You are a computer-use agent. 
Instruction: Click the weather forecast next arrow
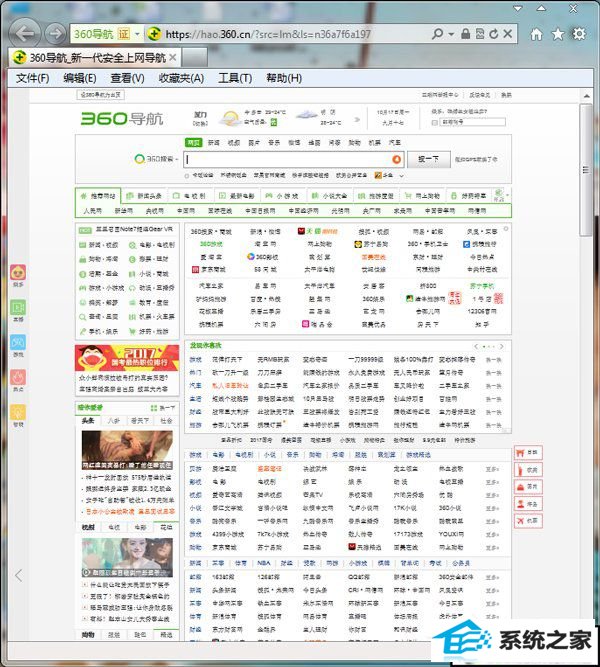(x=357, y=120)
